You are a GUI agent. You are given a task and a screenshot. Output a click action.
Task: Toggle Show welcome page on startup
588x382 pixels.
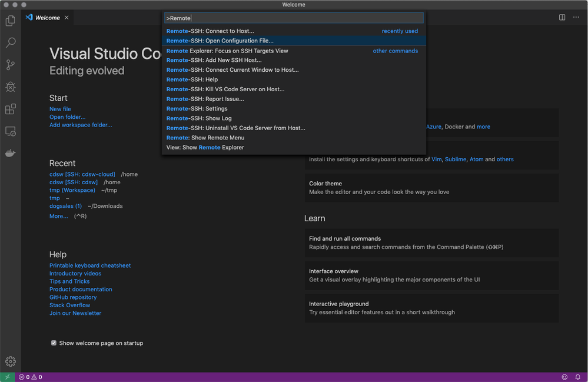tap(54, 343)
